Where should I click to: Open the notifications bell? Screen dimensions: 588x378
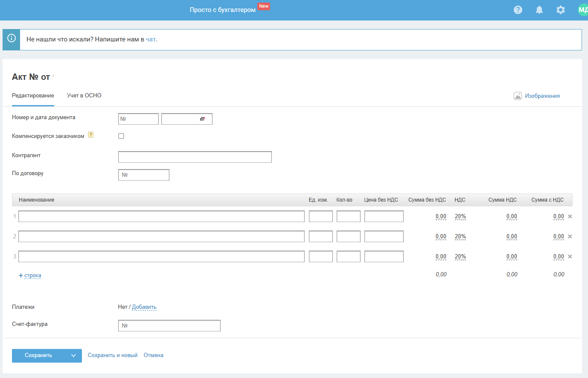click(539, 10)
